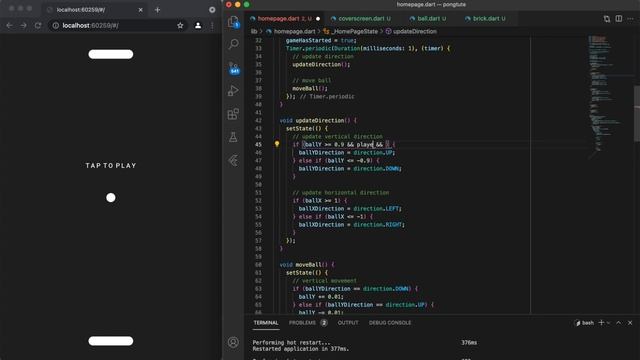640x360 pixels.
Task: Click on 'void moveBall()' code line
Action: point(307,264)
